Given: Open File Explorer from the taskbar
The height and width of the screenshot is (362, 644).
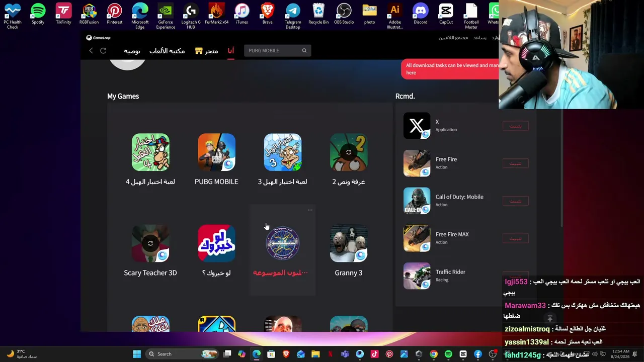Looking at the screenshot, I should click(x=315, y=354).
